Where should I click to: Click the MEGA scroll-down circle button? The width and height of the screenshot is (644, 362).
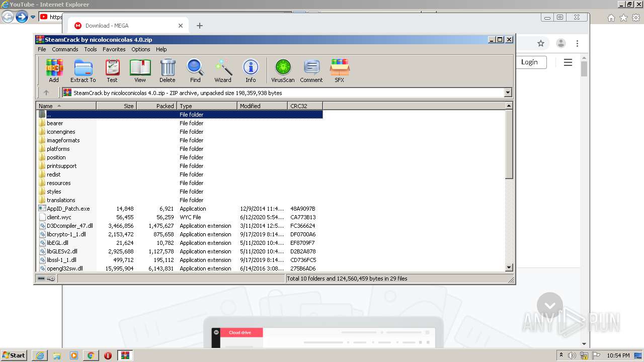[550, 305]
